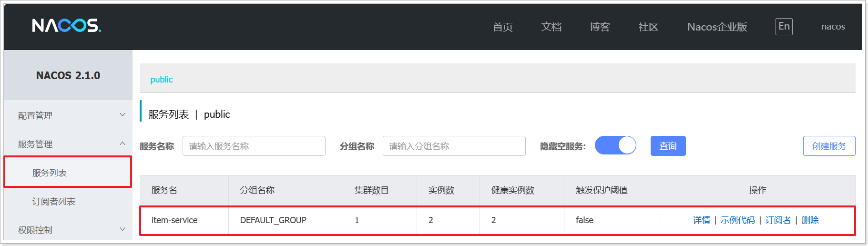Open the nacos user menu

833,27
